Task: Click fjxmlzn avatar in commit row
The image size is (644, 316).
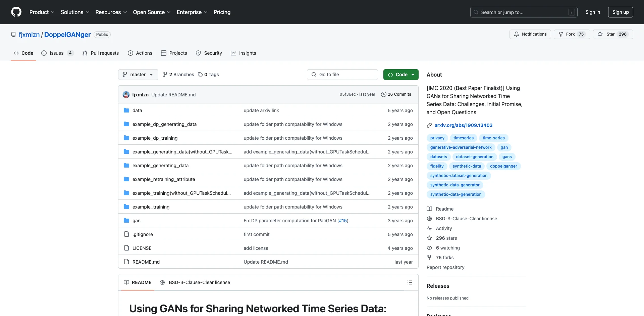Action: click(x=126, y=95)
